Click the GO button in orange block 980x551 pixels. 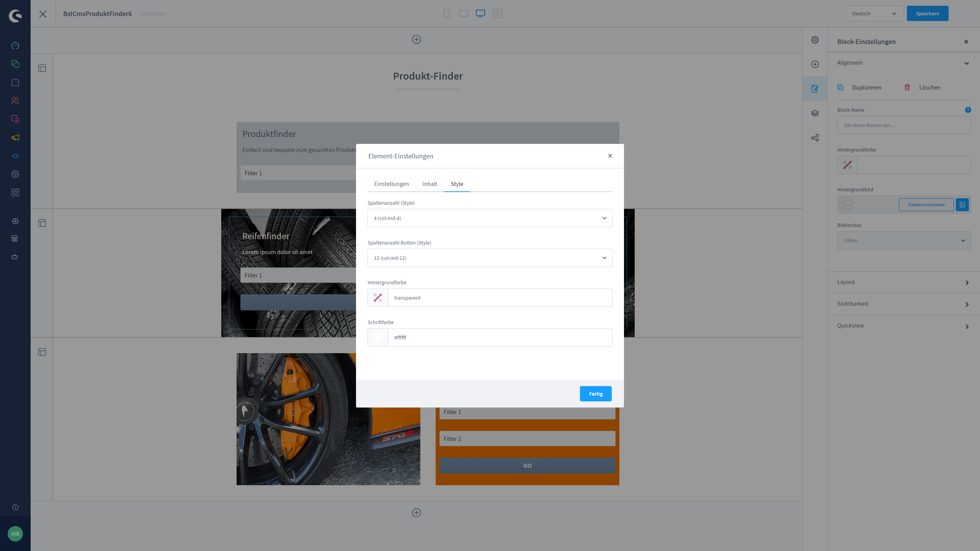(x=528, y=466)
